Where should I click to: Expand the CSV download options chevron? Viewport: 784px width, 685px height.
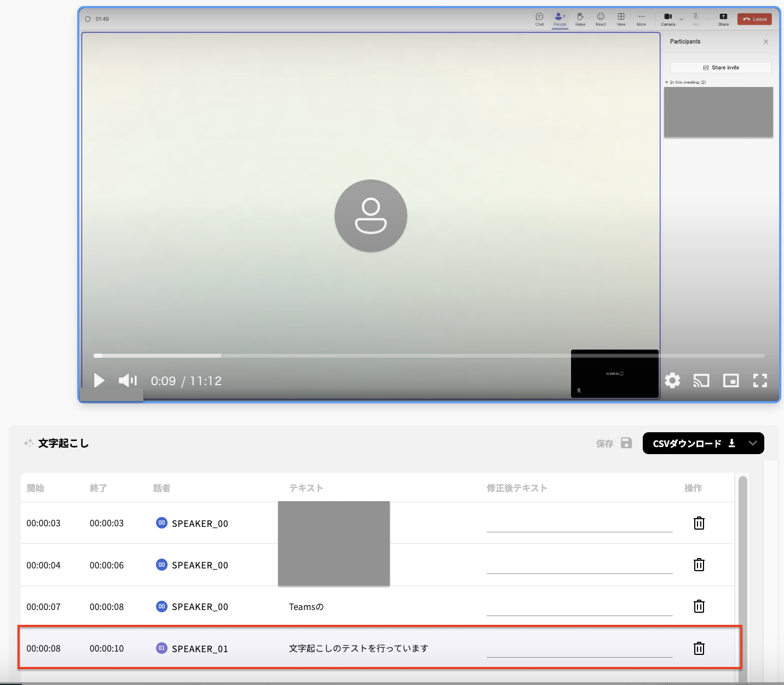point(753,443)
